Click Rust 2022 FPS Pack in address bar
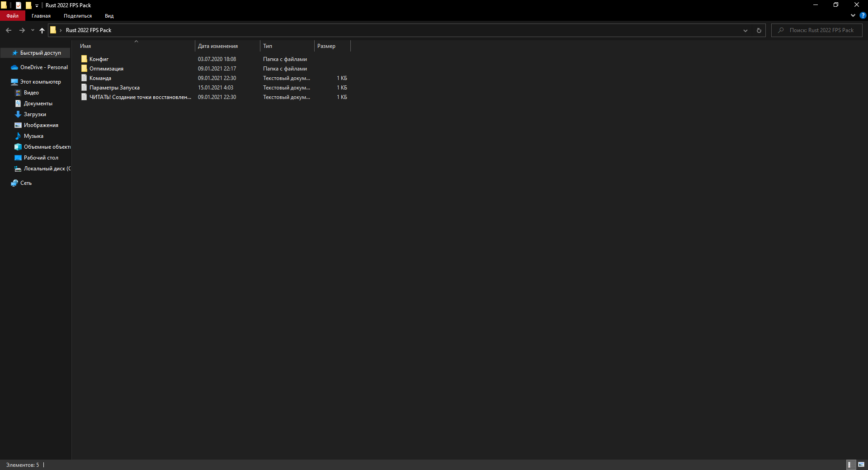868x470 pixels. point(89,30)
